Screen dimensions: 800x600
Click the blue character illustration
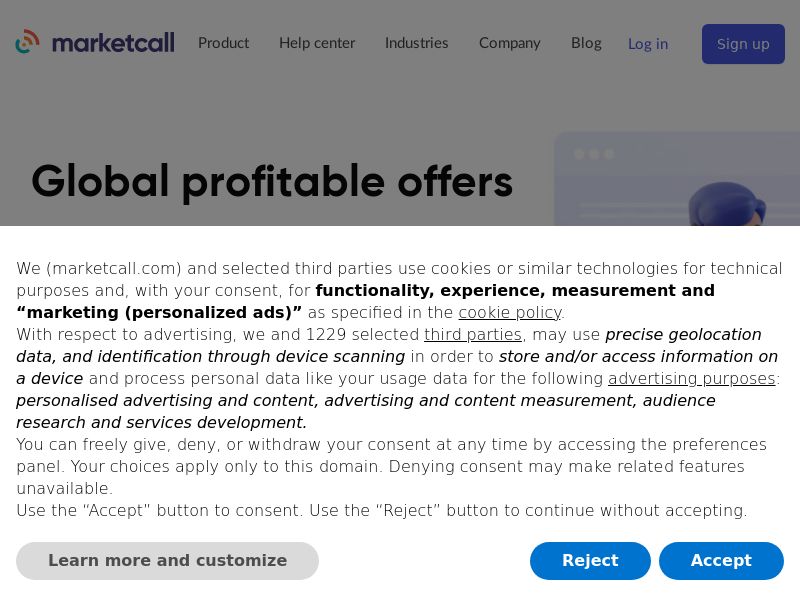point(727,204)
